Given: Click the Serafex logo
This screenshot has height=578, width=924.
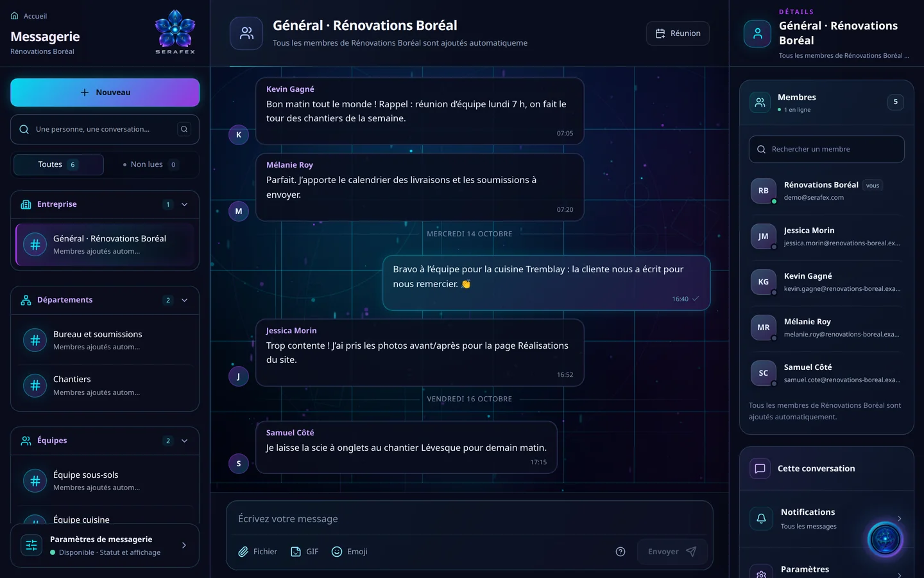Looking at the screenshot, I should [175, 32].
